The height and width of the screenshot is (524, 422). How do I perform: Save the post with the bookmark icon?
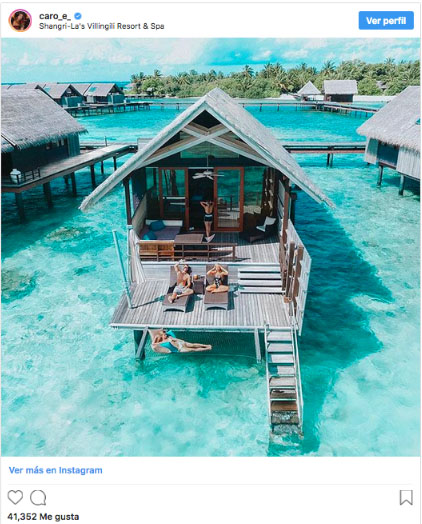(x=406, y=498)
